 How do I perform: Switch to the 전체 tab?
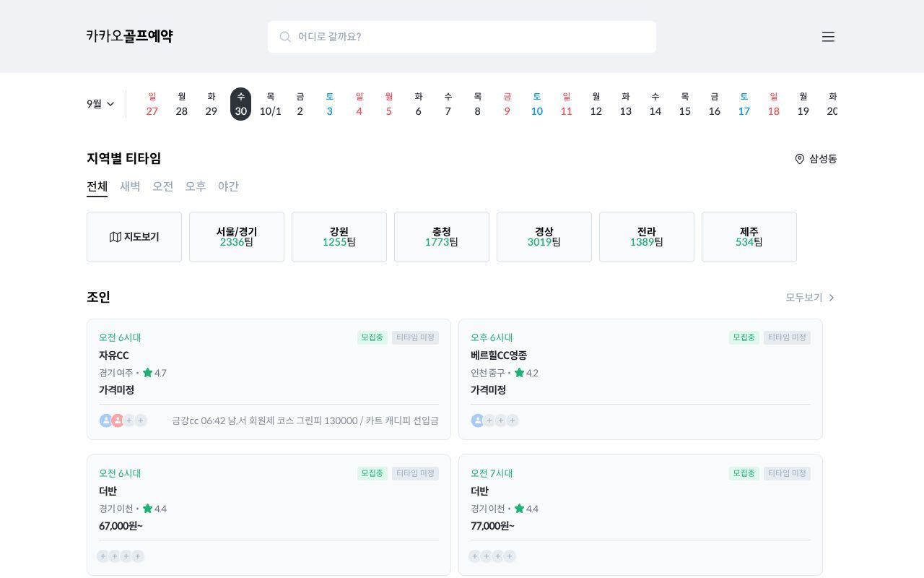click(97, 186)
